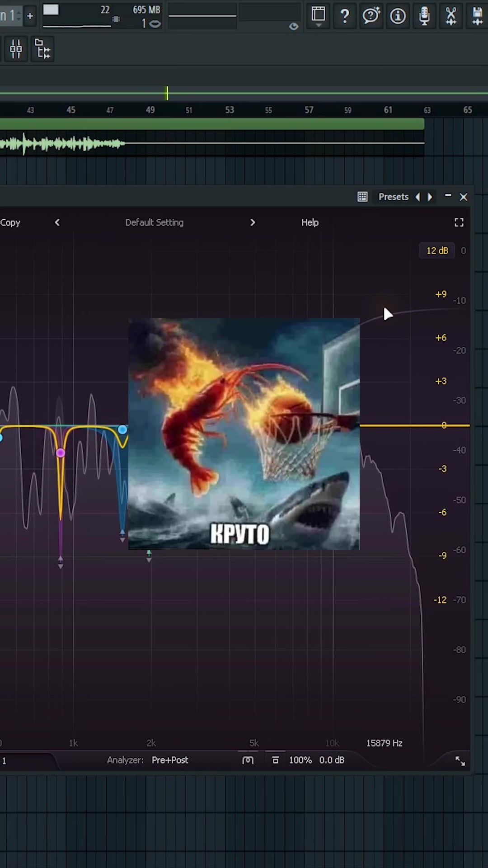
Task: Click the +9 dB scale label
Action: point(441,294)
